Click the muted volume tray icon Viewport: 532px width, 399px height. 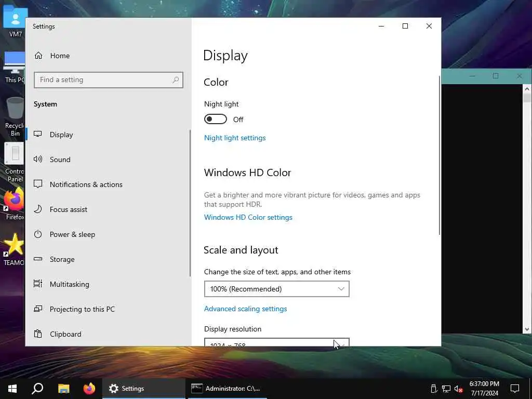[458, 389]
